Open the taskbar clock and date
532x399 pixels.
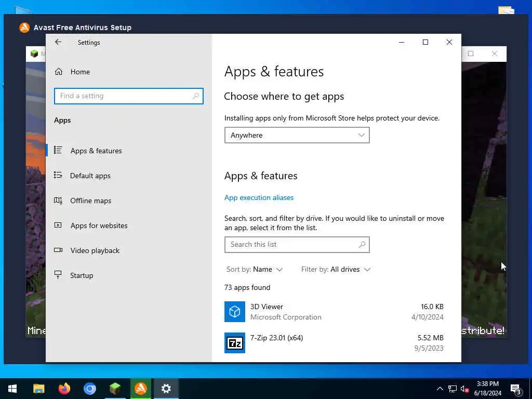(487, 389)
